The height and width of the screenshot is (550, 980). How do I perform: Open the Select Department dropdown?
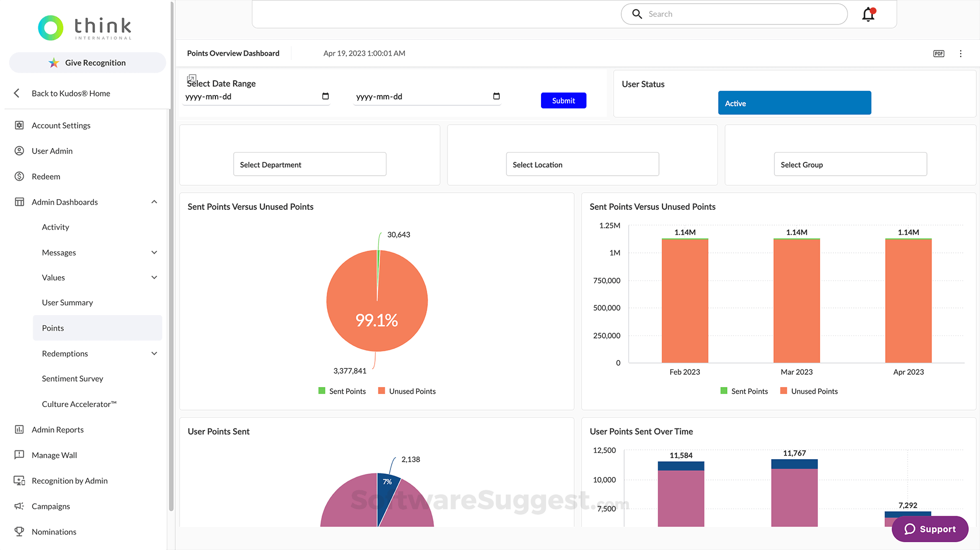[x=309, y=164]
